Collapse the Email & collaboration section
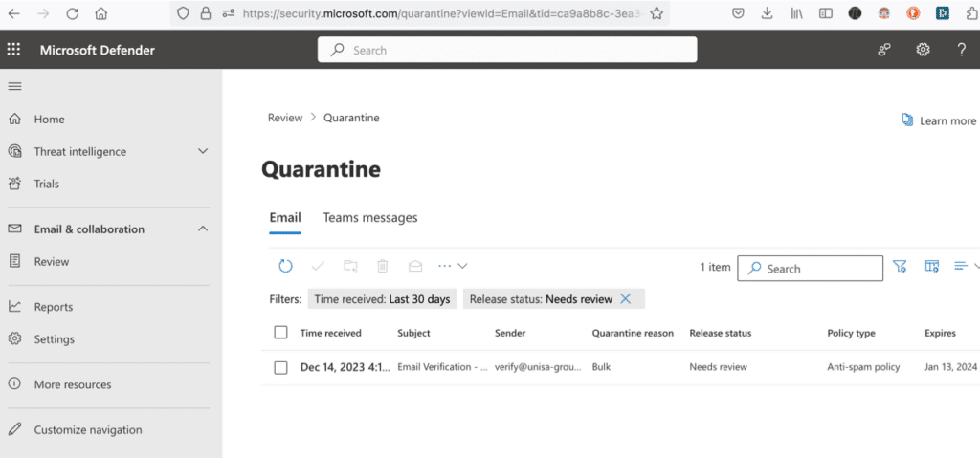980x458 pixels. click(202, 229)
